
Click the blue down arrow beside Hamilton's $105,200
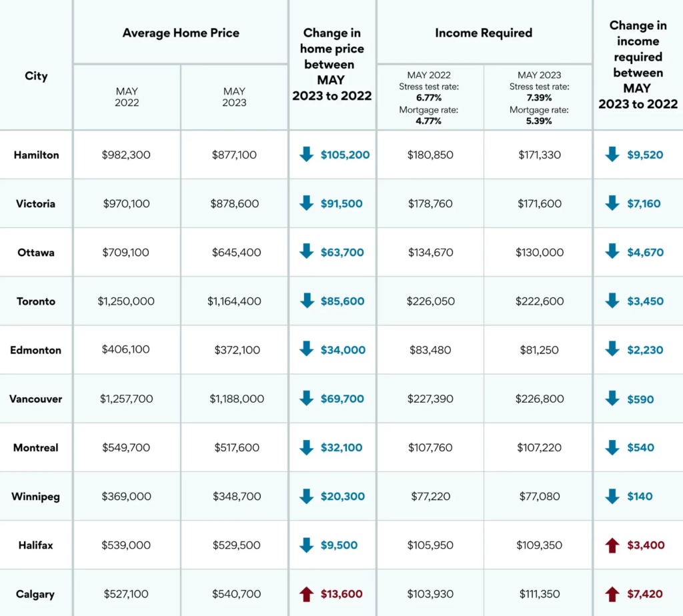point(306,155)
